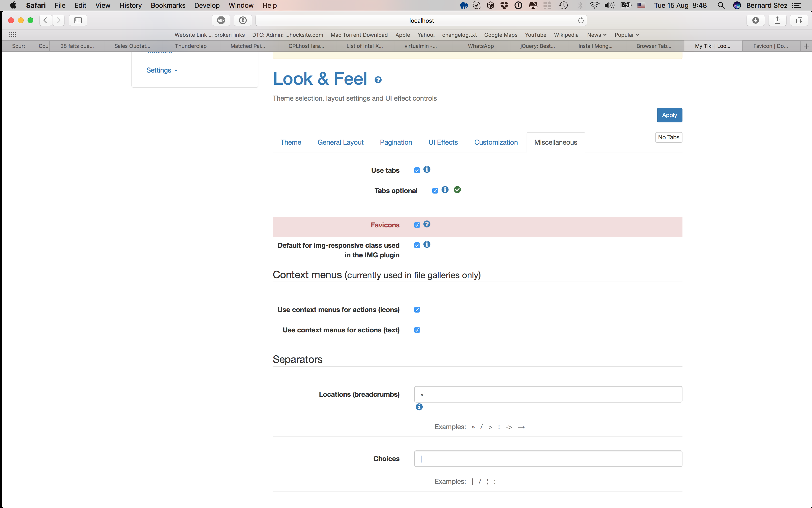Click the Safari back navigation arrow
The height and width of the screenshot is (508, 812).
pyautogui.click(x=46, y=20)
